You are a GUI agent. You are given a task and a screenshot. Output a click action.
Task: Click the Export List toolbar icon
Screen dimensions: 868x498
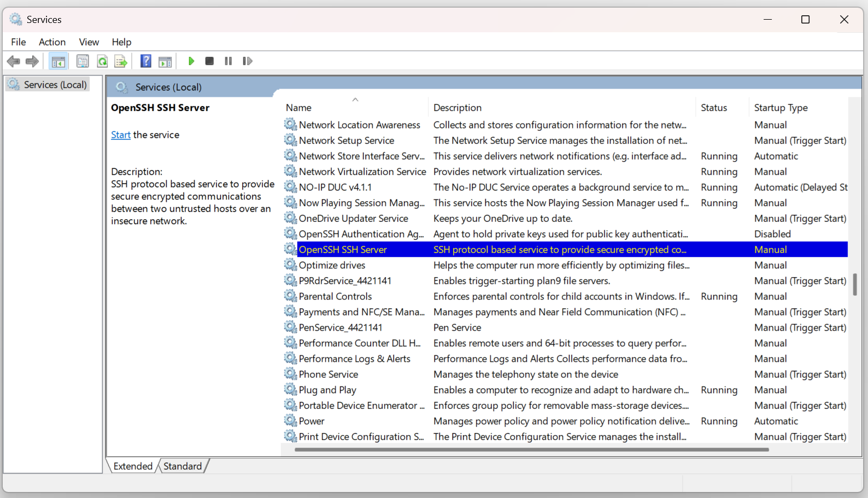tap(121, 61)
